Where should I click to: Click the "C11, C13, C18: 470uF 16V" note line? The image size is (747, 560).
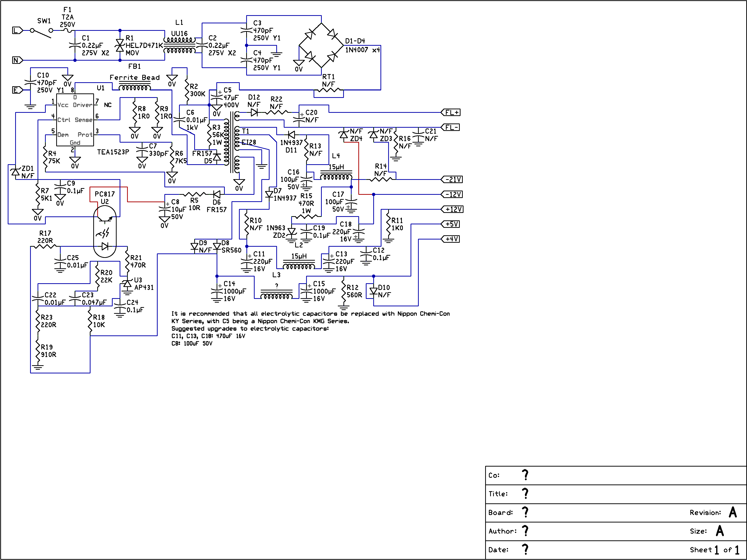pyautogui.click(x=208, y=336)
